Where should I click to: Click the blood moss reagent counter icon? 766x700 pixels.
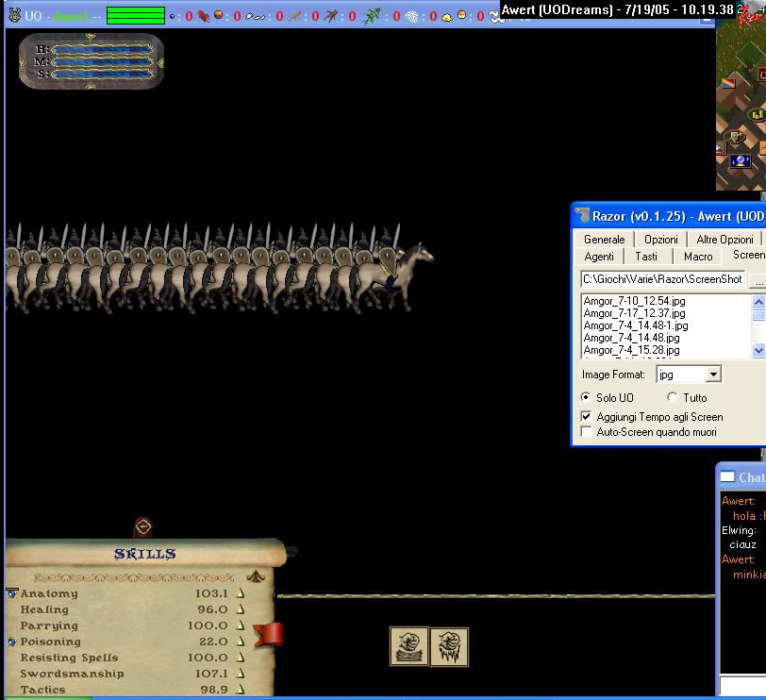204,17
